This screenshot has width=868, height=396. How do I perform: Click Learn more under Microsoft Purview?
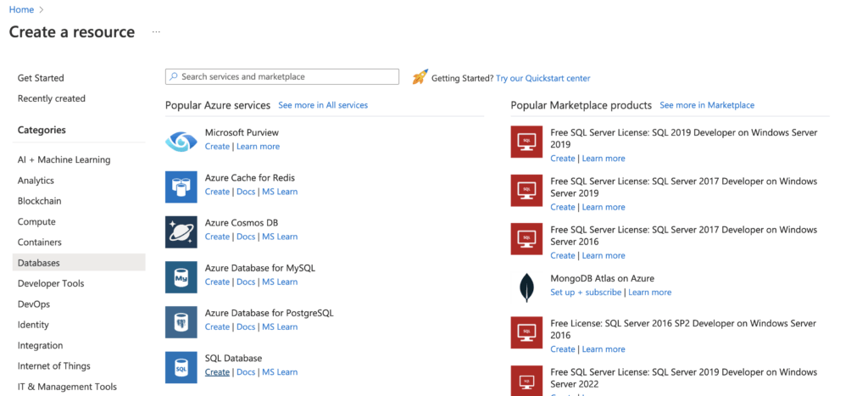(x=258, y=146)
